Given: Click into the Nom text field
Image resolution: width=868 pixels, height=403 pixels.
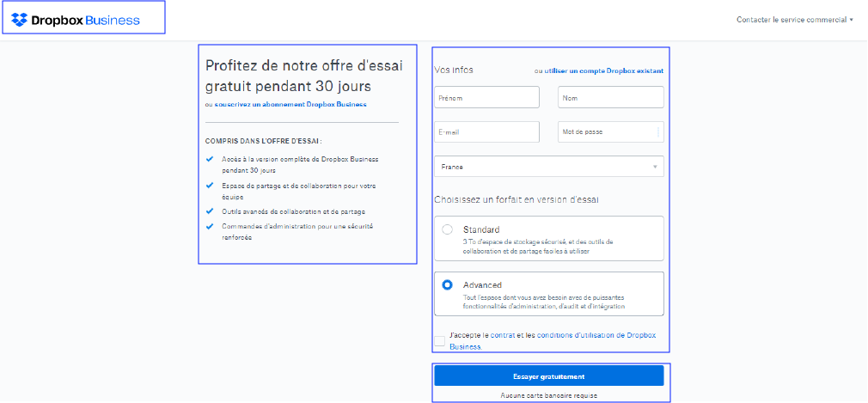Looking at the screenshot, I should pyautogui.click(x=610, y=98).
